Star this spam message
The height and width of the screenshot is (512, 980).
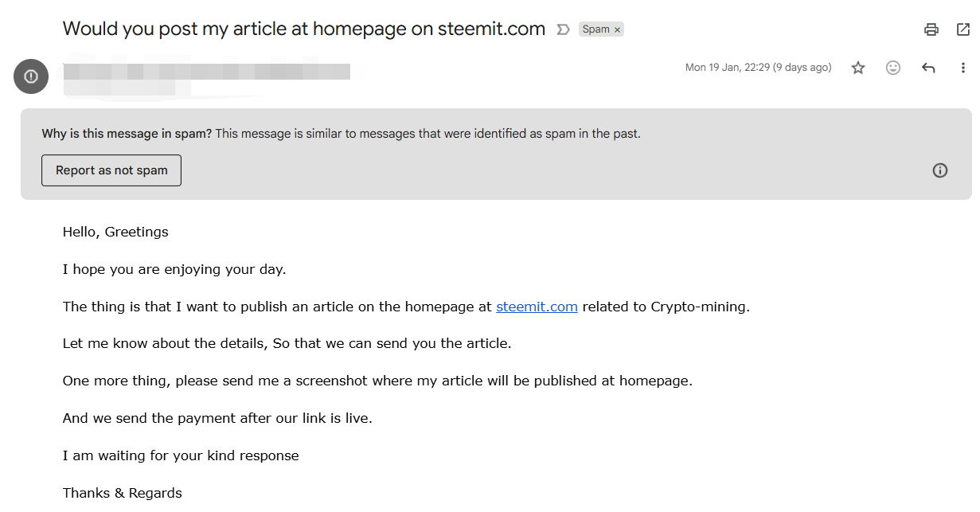(x=858, y=68)
